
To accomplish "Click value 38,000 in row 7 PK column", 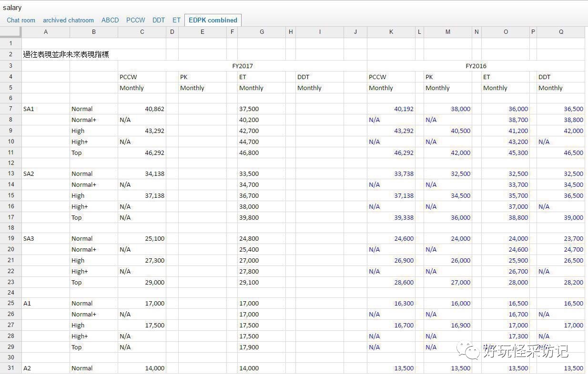I will coord(448,109).
